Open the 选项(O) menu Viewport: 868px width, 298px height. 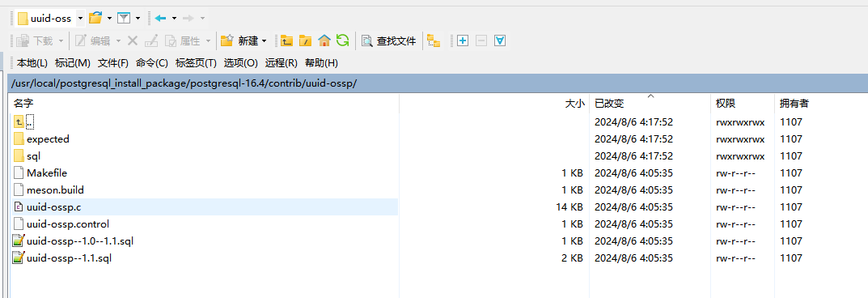coord(241,62)
